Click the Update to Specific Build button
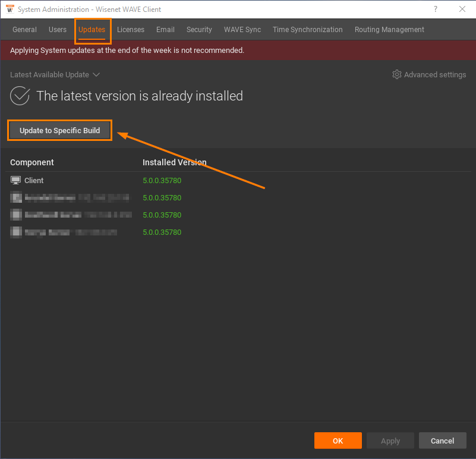Image resolution: width=476 pixels, height=459 pixels. 60,130
